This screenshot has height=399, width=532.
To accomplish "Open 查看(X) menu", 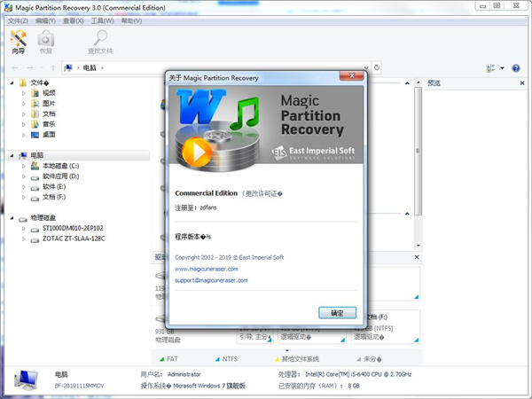I will 74,21.
